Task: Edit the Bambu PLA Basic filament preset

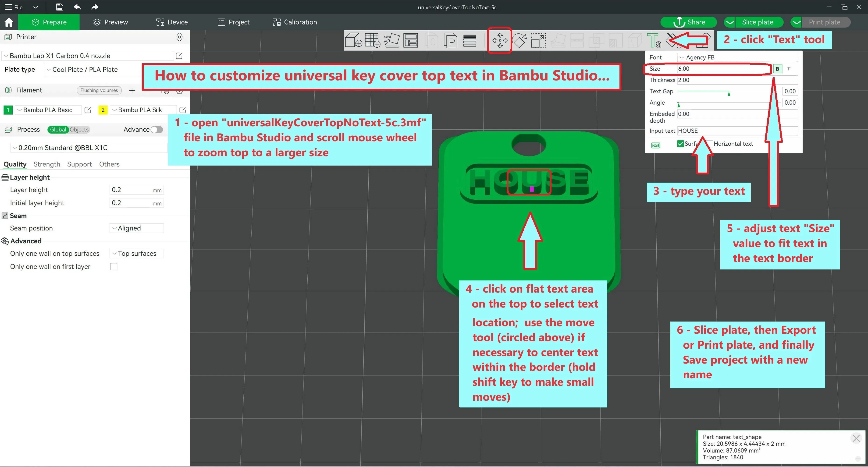Action: (x=88, y=110)
